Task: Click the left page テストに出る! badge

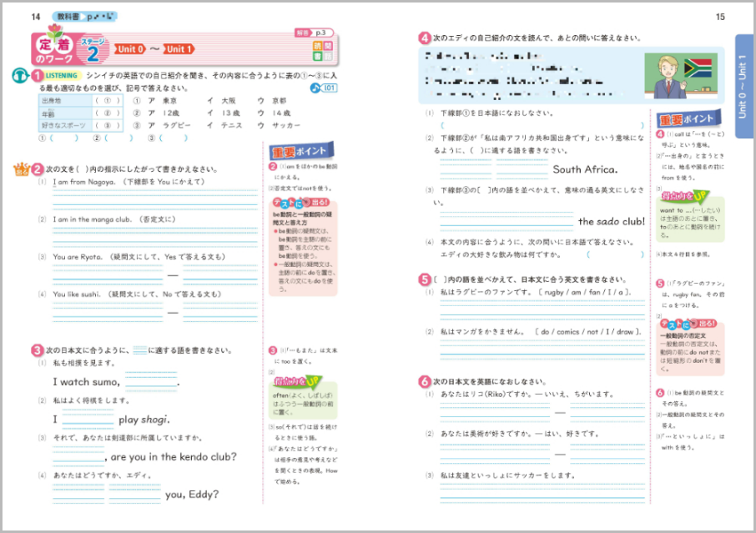Action: pos(301,203)
